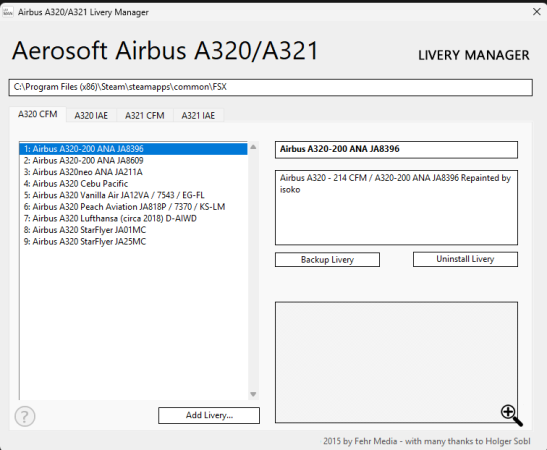The image size is (547, 450).
Task: Open the A321 IAE tab
Action: 198,115
